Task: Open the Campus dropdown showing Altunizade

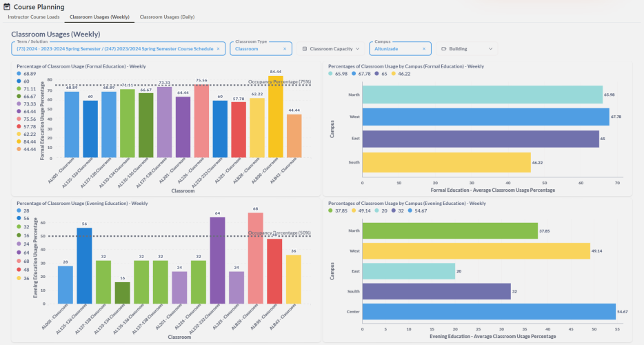Action: 400,48
